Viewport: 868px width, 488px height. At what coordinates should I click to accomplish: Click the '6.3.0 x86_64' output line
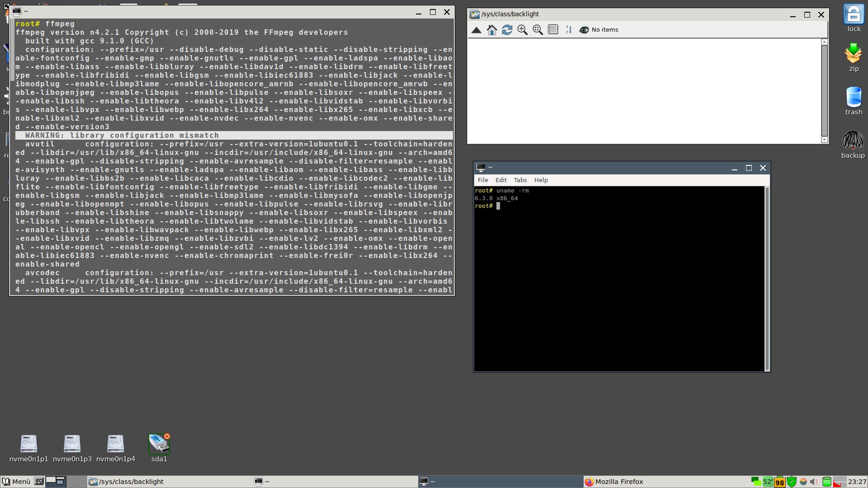496,198
